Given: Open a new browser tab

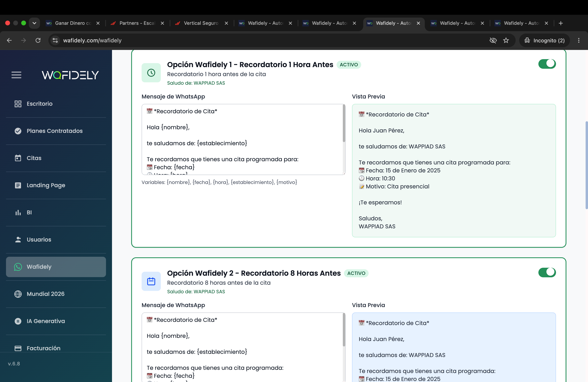Looking at the screenshot, I should coord(561,23).
